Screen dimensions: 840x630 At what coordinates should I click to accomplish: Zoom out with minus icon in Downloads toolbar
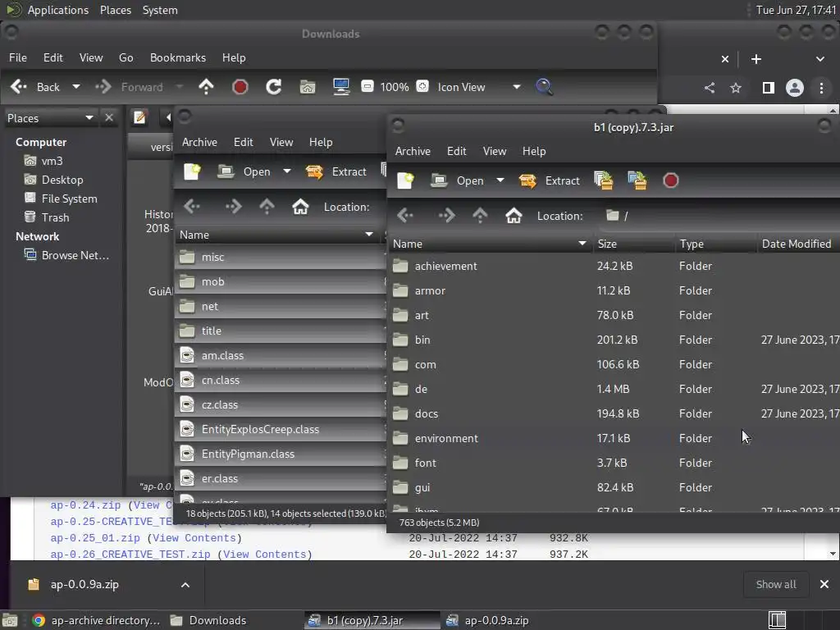coord(367,86)
